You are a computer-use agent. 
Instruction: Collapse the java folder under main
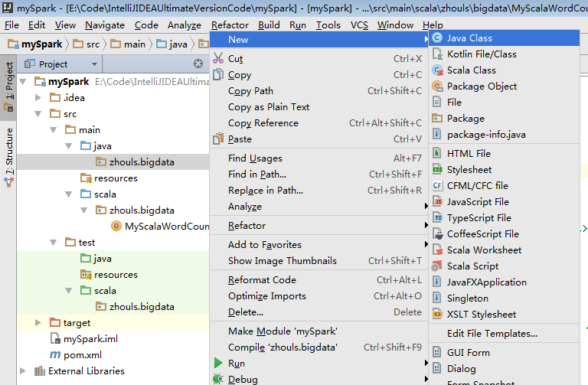(69, 146)
